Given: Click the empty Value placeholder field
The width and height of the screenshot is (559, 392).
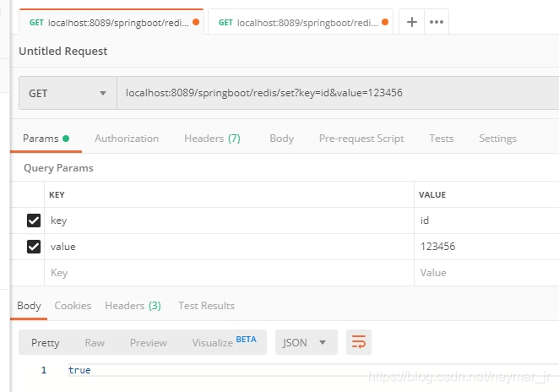Looking at the screenshot, I should (x=486, y=273).
